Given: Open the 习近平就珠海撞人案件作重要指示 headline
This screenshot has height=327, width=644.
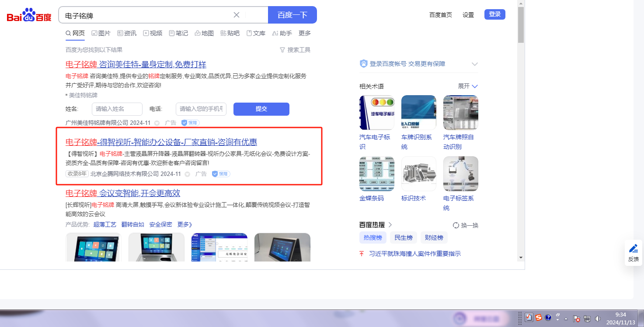Looking at the screenshot, I should tap(415, 254).
